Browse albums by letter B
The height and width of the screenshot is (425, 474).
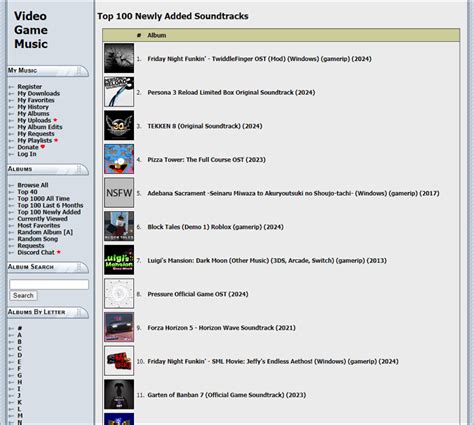19,342
